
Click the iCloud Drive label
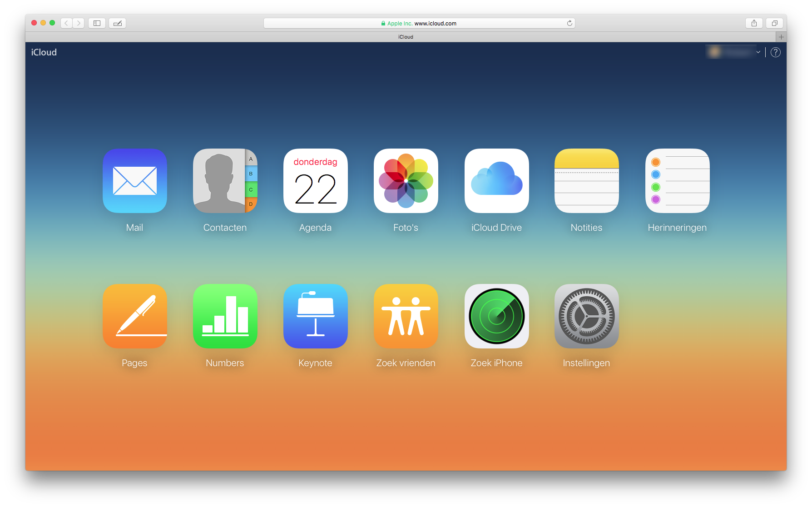coord(496,228)
